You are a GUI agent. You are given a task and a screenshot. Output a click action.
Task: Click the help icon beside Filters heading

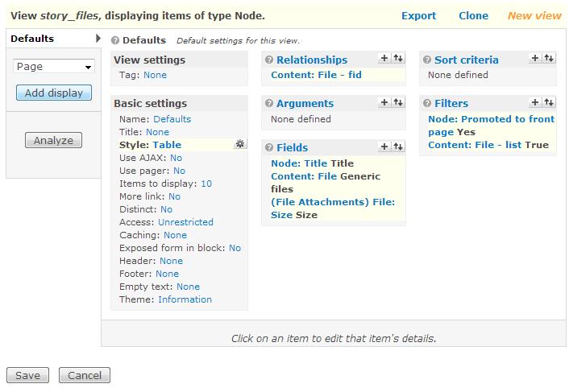tap(426, 103)
